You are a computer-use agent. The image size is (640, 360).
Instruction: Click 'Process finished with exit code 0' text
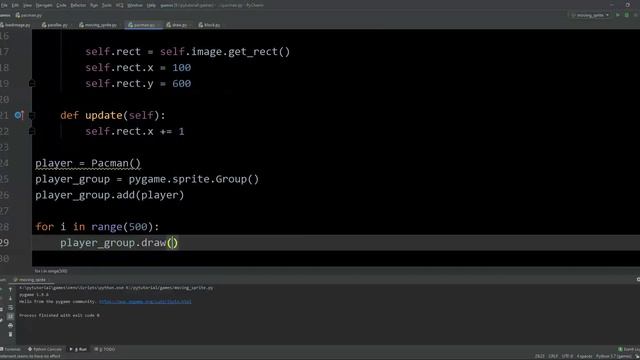pyautogui.click(x=59, y=316)
